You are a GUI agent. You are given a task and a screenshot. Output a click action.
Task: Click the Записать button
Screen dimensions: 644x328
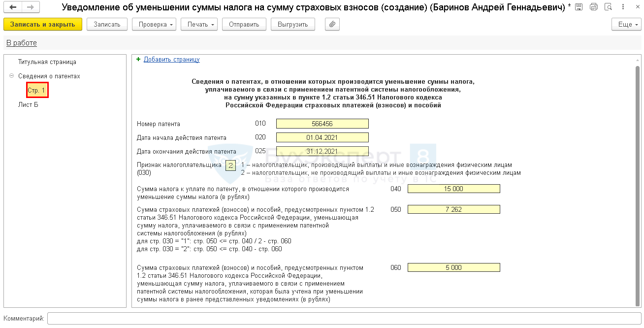coord(107,24)
